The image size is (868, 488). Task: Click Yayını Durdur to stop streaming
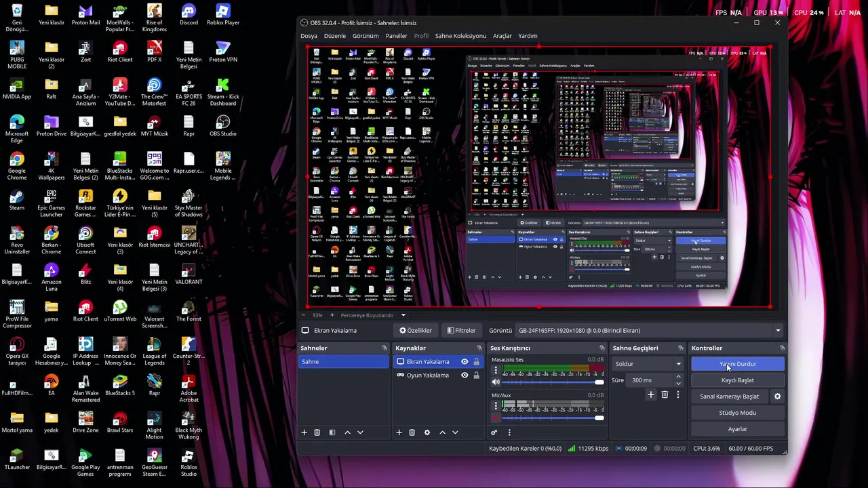[x=737, y=364]
